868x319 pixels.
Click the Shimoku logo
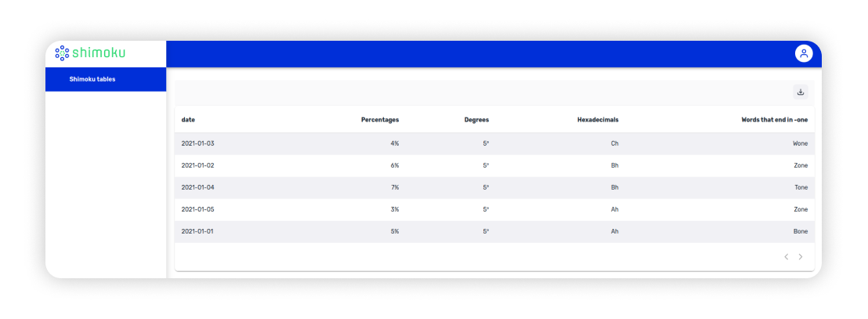(x=90, y=53)
